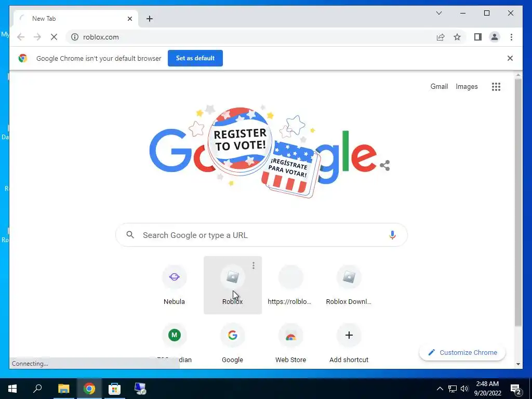Open taskbar search

[x=37, y=389]
